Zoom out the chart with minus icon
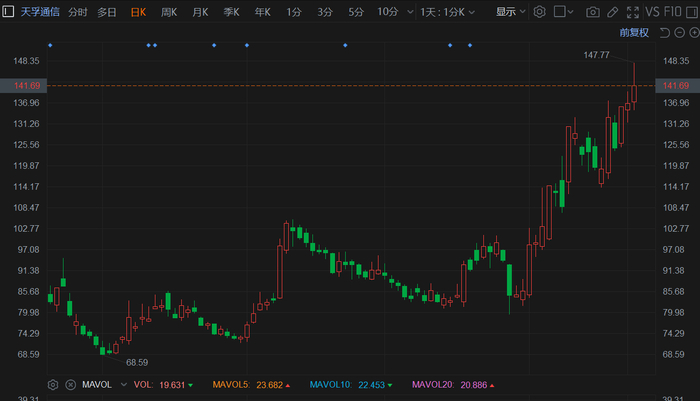Screen dimensions: 700x401 pos(679,33)
